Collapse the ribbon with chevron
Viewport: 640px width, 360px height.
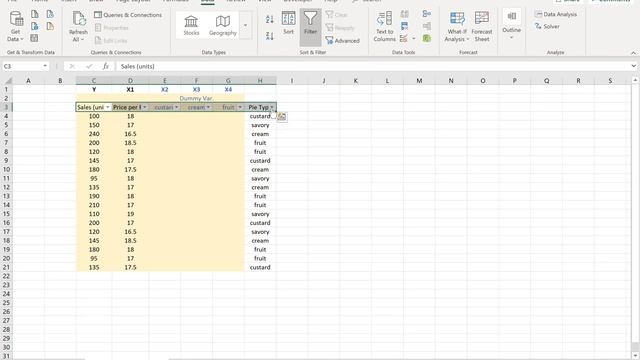point(633,53)
